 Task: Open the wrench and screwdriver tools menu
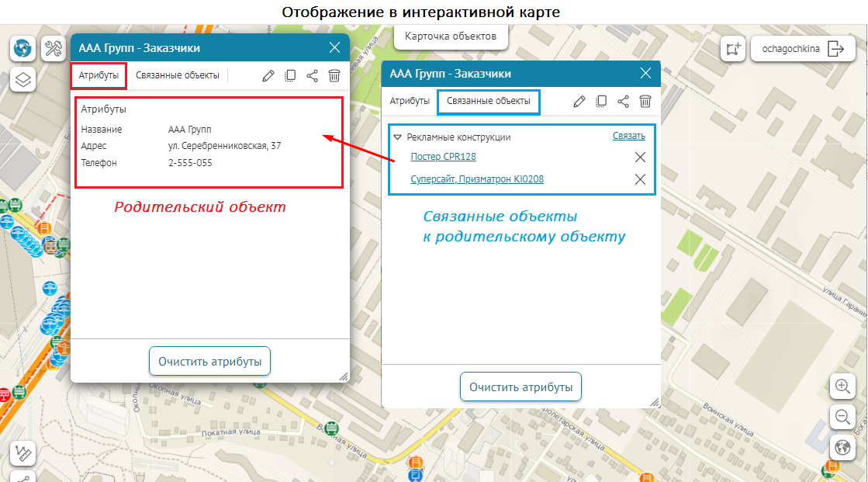[53, 49]
